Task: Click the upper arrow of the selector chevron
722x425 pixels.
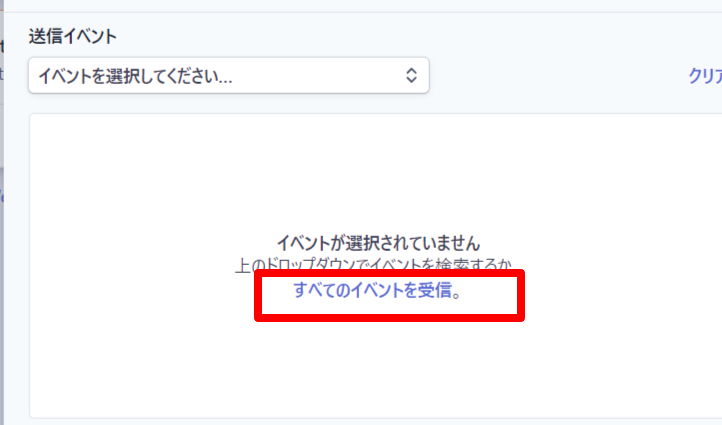Action: click(411, 70)
